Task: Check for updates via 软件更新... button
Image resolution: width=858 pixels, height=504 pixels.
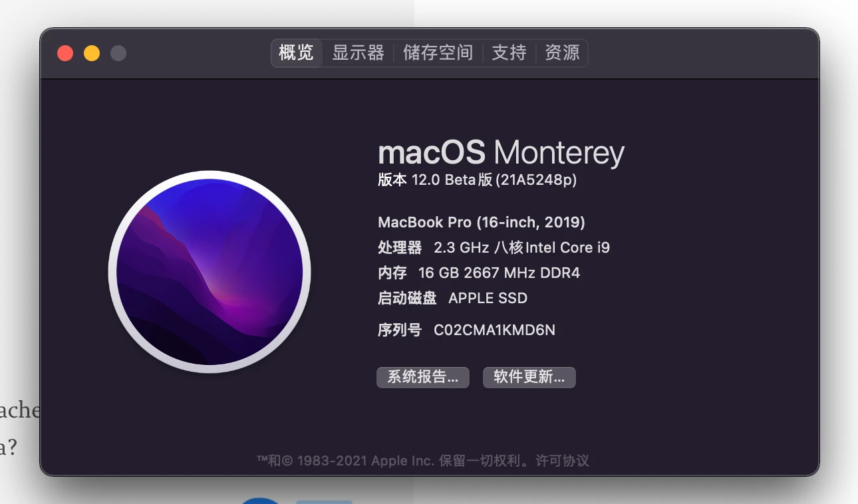Action: [x=529, y=377]
